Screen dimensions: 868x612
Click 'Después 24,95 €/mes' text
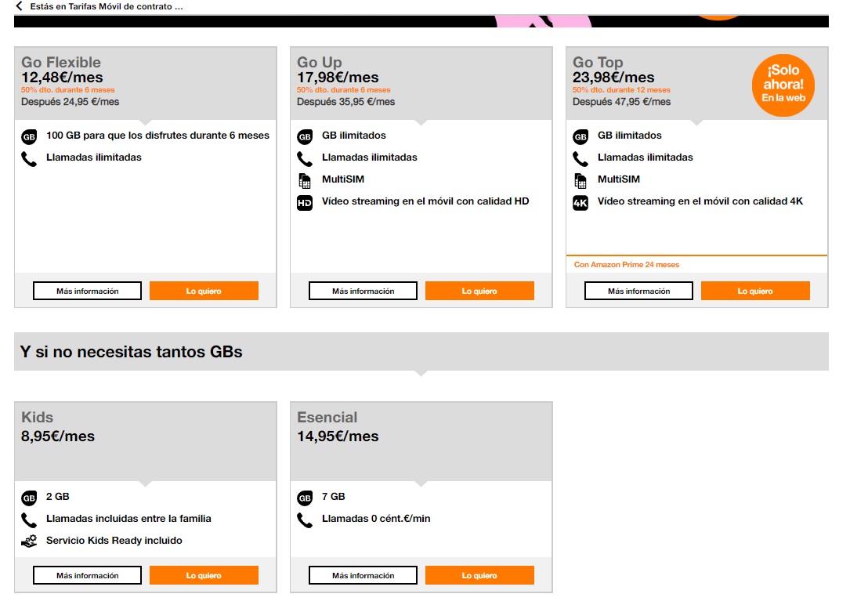(x=71, y=102)
